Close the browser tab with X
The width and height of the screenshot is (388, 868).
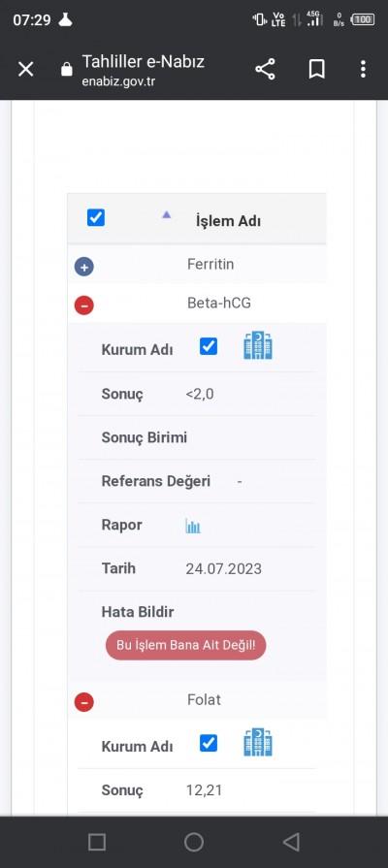26,70
